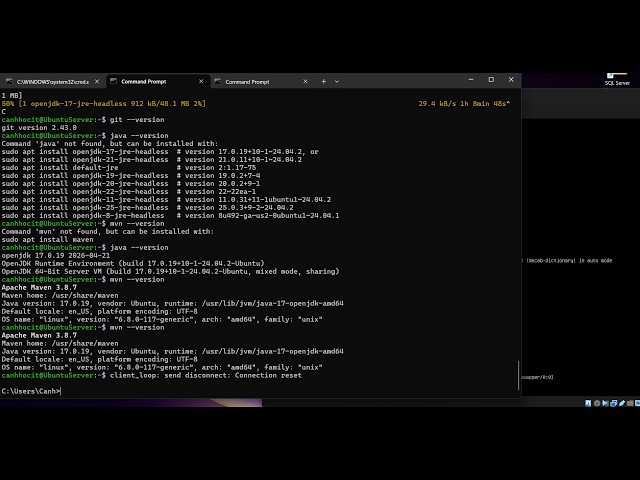Focus the C:\Users\Canh> prompt line
Viewport: 640px width, 480px height.
[x=31, y=391]
